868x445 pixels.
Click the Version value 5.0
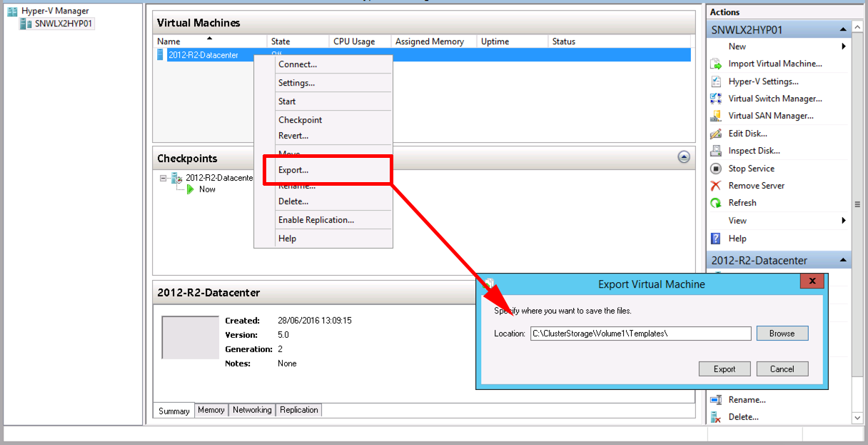pos(283,335)
